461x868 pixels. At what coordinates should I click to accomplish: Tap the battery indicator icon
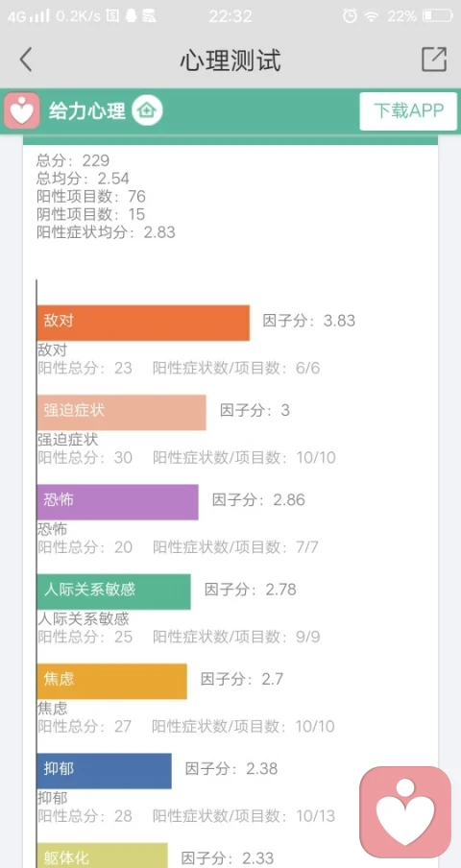[438, 16]
